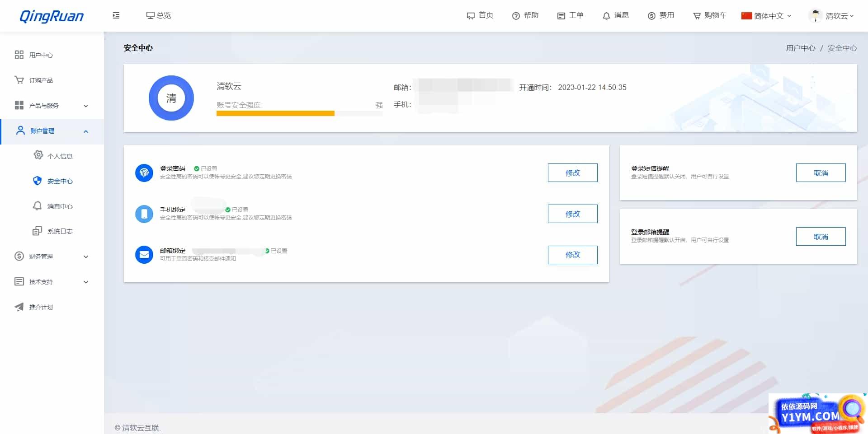Go to 首页 home link

coord(480,15)
